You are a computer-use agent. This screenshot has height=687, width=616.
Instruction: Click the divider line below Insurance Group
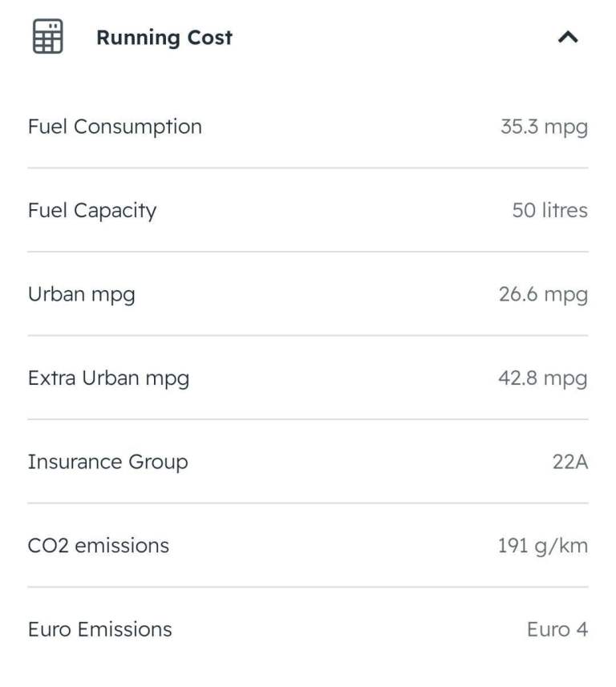pyautogui.click(x=308, y=503)
